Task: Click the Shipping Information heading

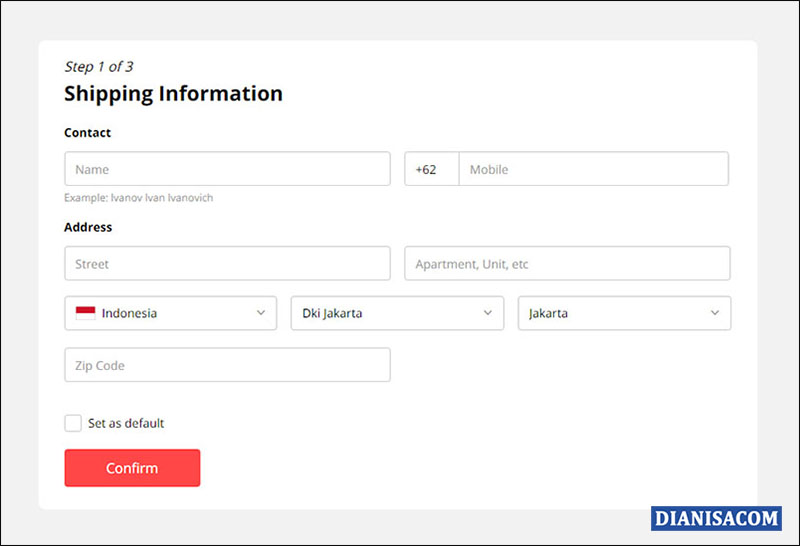Action: 173,94
